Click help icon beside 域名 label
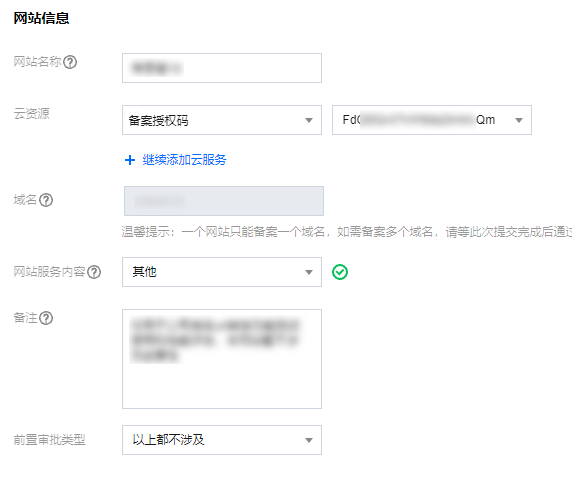The image size is (572, 479). pyautogui.click(x=46, y=200)
